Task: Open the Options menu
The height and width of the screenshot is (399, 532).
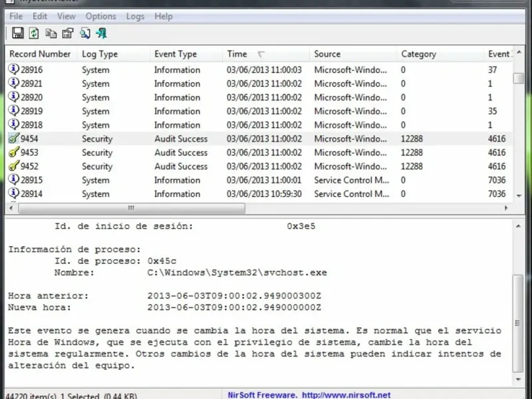Action: (x=101, y=16)
